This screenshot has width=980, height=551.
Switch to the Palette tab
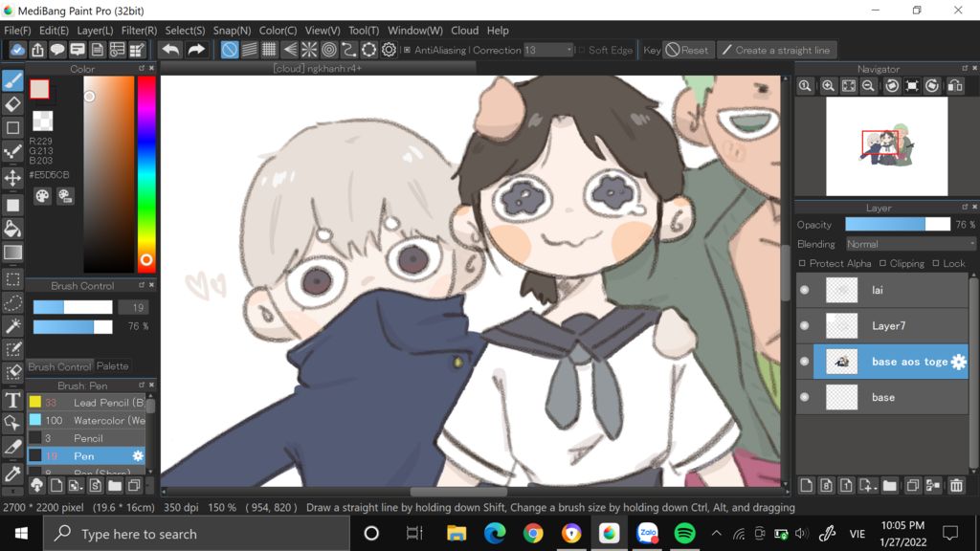(x=113, y=366)
